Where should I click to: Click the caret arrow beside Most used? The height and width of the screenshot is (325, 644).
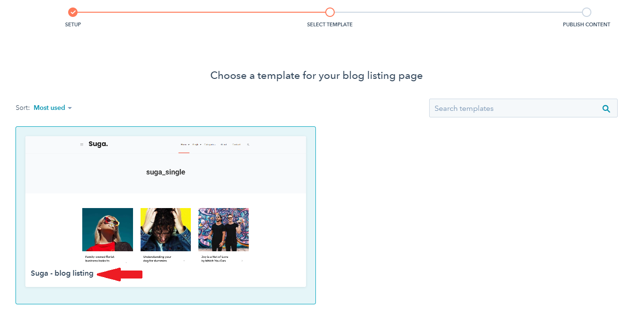coord(70,108)
